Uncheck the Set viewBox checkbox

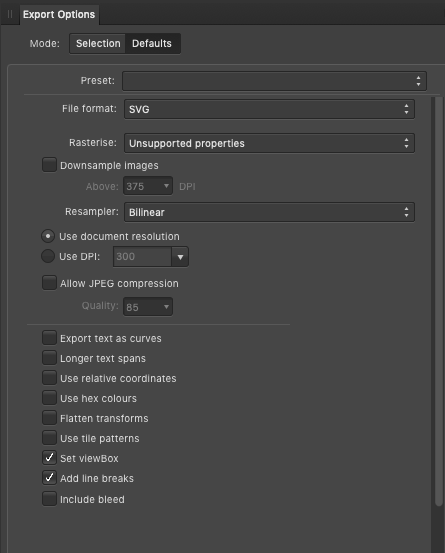(x=49, y=457)
